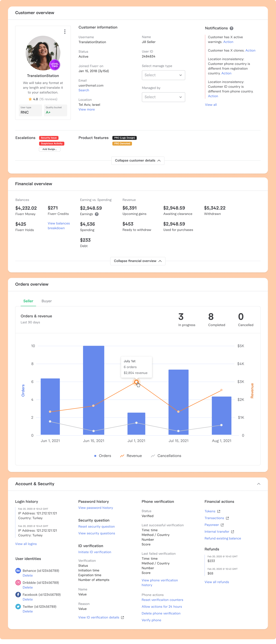Click the Add Badge placeholder

pos(50,149)
